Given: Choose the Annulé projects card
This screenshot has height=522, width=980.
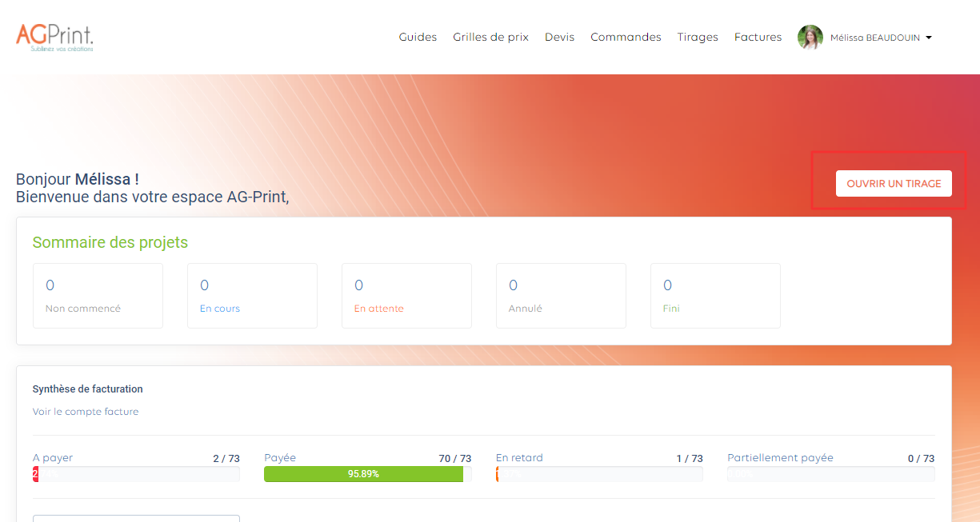Looking at the screenshot, I should point(561,296).
